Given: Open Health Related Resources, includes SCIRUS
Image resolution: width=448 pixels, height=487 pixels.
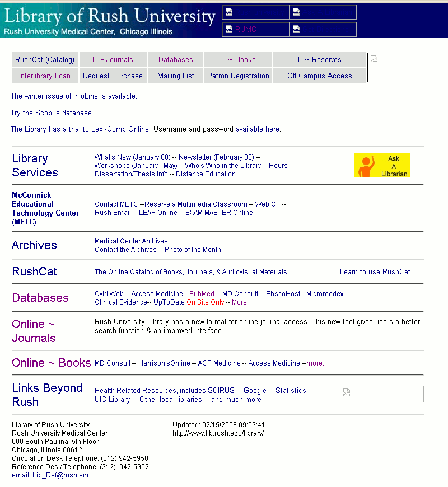Looking at the screenshot, I should [165, 390].
